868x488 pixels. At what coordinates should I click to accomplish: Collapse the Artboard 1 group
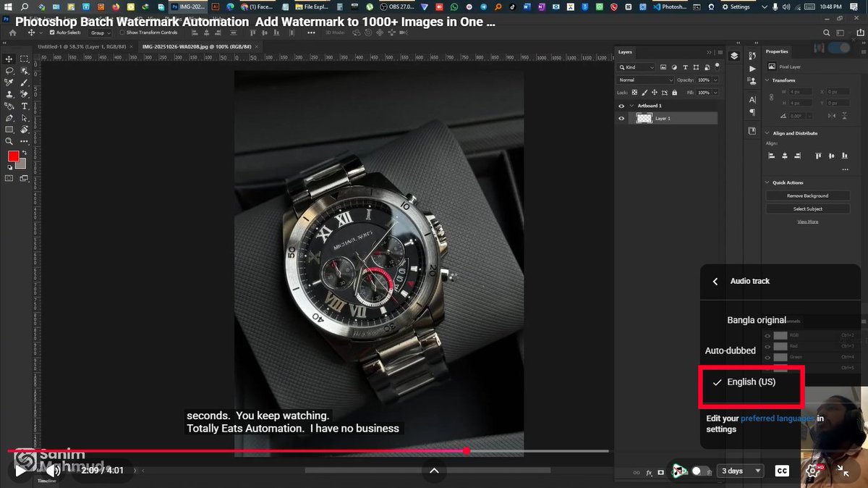pyautogui.click(x=631, y=106)
